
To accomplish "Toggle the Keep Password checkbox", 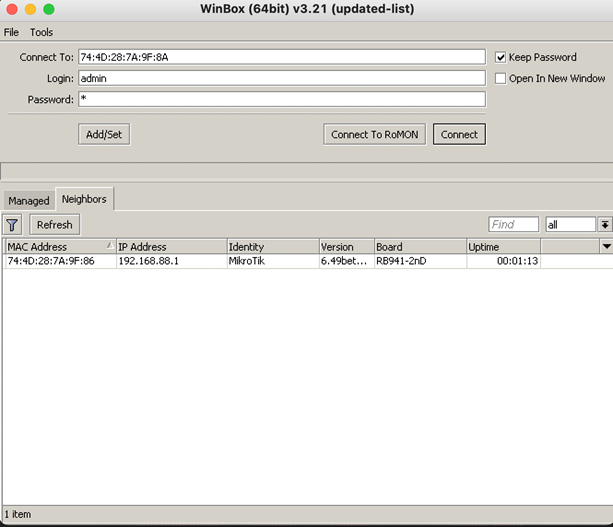I will (x=501, y=58).
